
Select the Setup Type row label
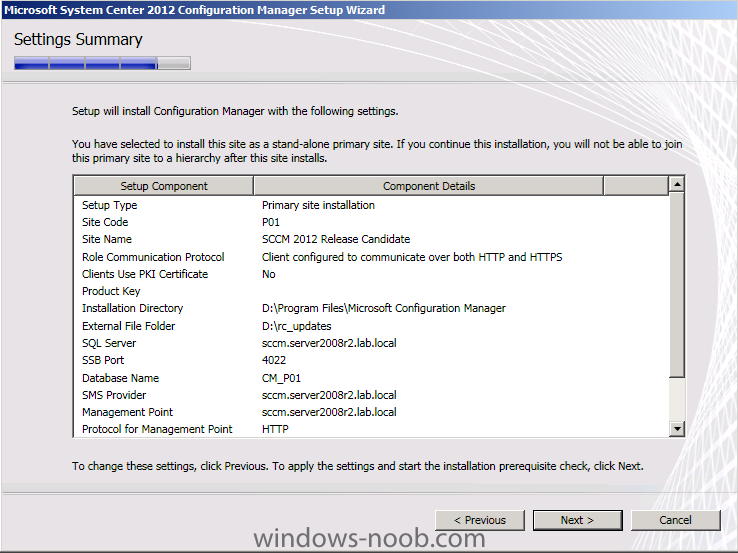click(110, 205)
